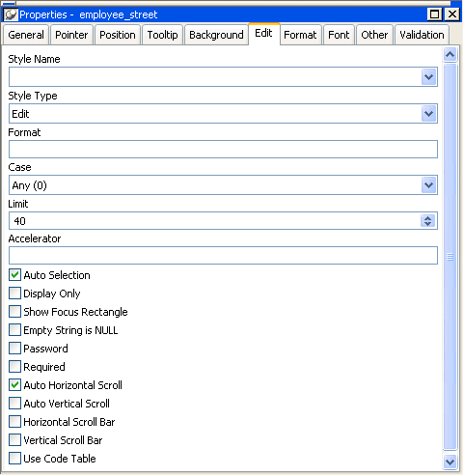The width and height of the screenshot is (464, 476).
Task: Select the Position tab
Action: (118, 35)
